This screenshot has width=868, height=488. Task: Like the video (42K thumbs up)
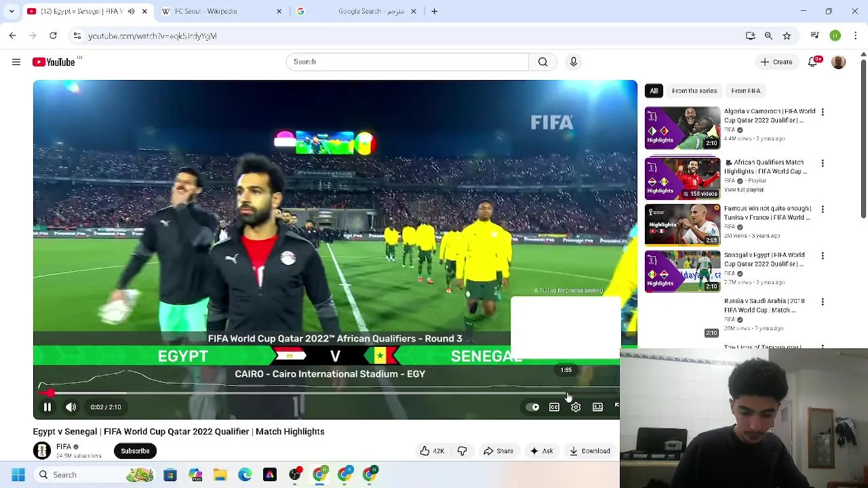(x=431, y=451)
